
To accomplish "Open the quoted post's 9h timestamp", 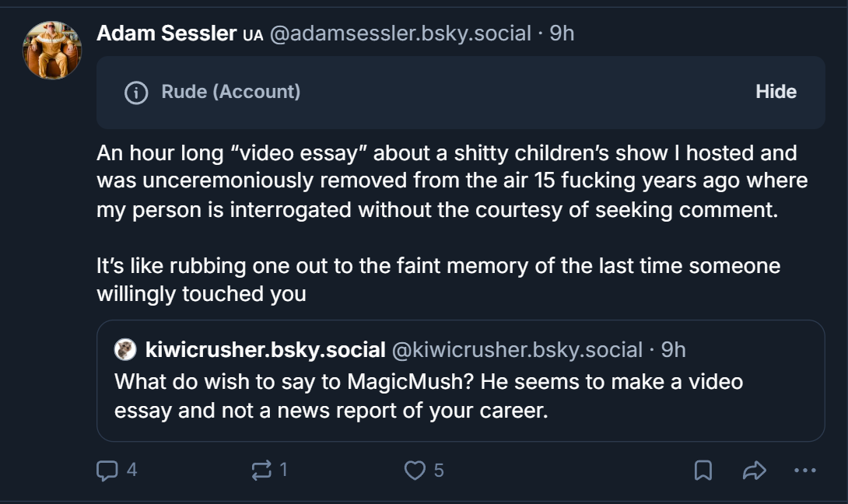I will pyautogui.click(x=673, y=349).
